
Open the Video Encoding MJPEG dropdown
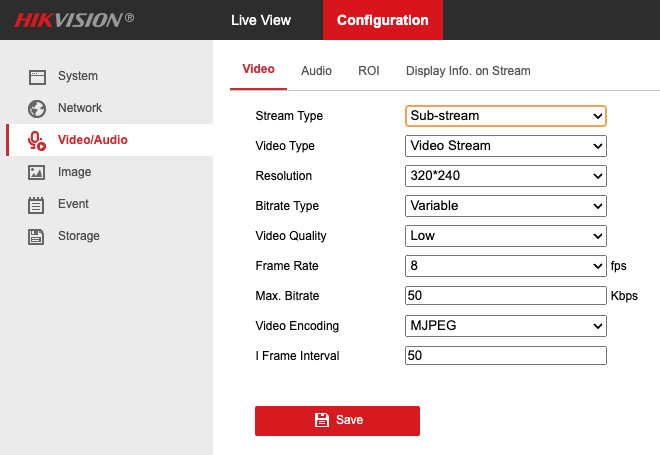[x=506, y=326]
